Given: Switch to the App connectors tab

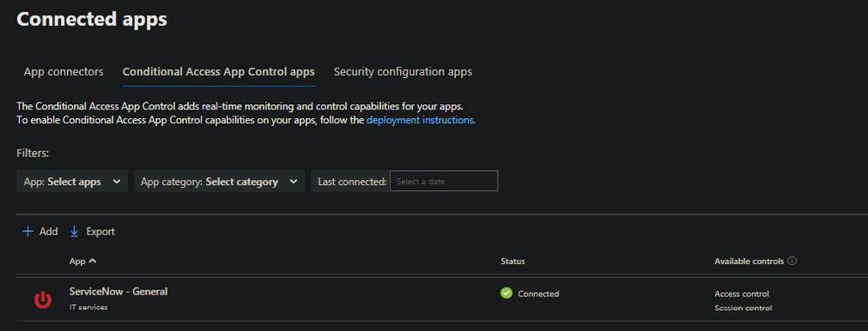Looking at the screenshot, I should pos(63,72).
